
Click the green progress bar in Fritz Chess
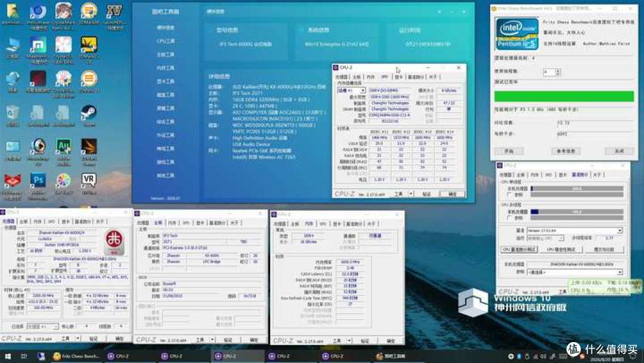(564, 96)
